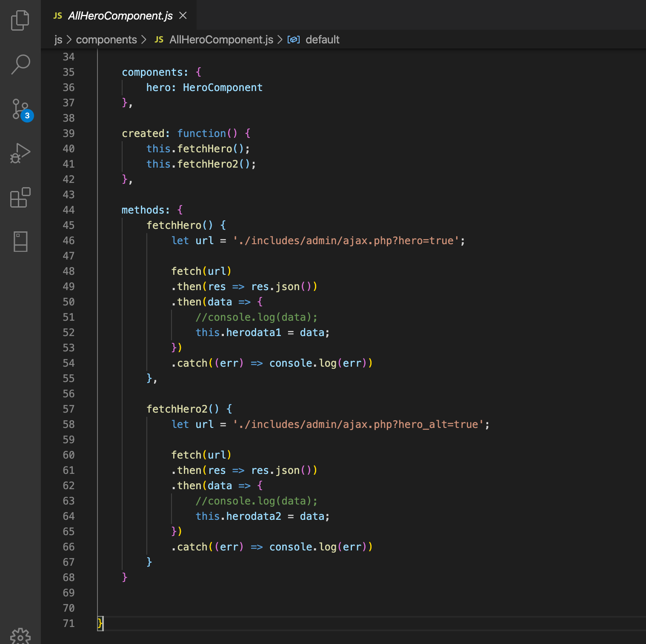The image size is (646, 644).
Task: Click the JS file icon in the tab
Action: [57, 15]
